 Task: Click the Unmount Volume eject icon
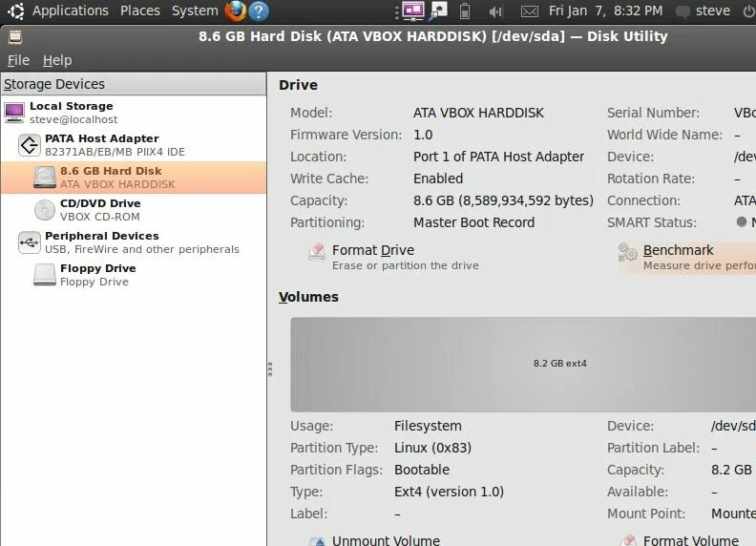tap(317, 541)
